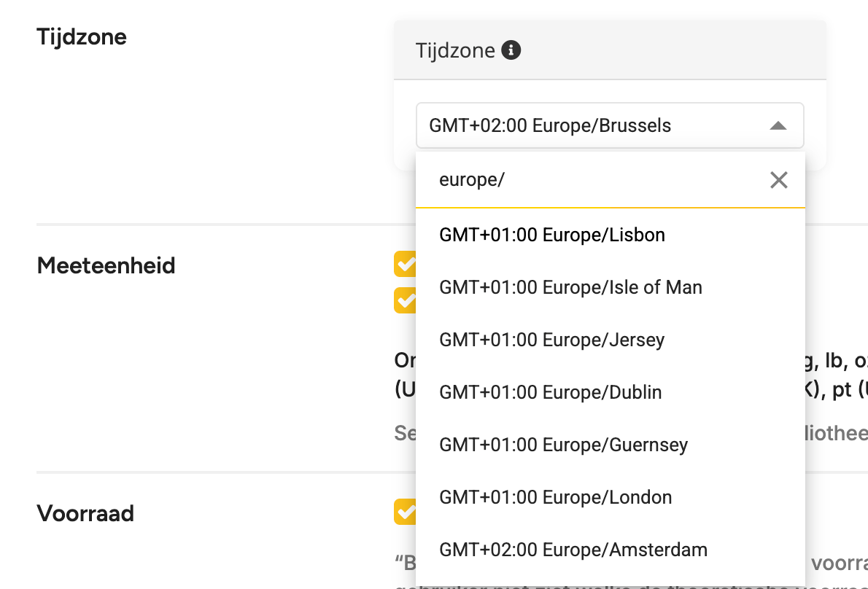Focus the timezone search field containing europe/
The height and width of the screenshot is (589, 868).
592,180
